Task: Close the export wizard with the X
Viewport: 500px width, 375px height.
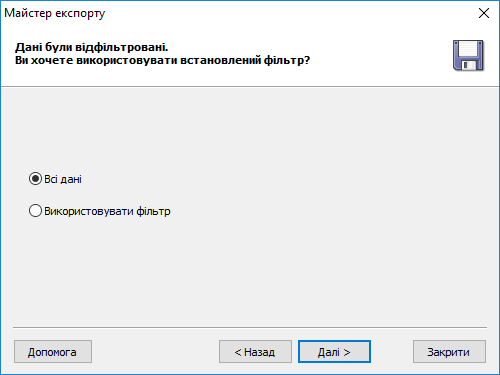Action: click(x=484, y=13)
